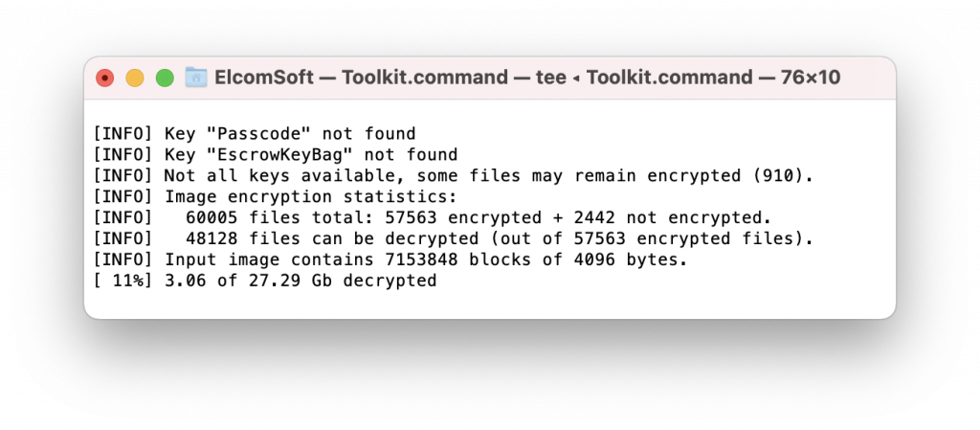The image size is (980, 430).
Task: Minimize the terminal with the yellow button
Action: [135, 79]
